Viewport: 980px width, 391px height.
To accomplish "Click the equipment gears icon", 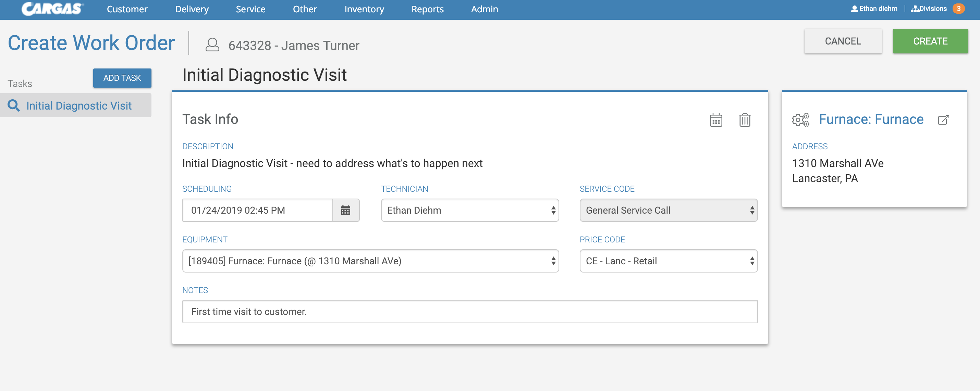I will [800, 120].
